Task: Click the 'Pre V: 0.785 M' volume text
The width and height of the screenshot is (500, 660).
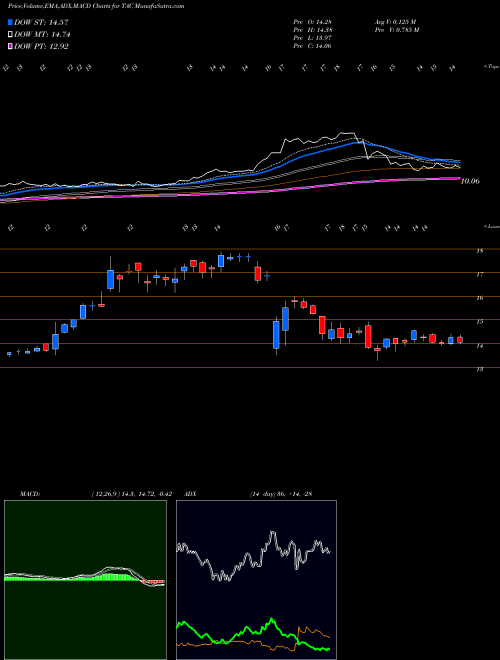Action: click(x=396, y=30)
